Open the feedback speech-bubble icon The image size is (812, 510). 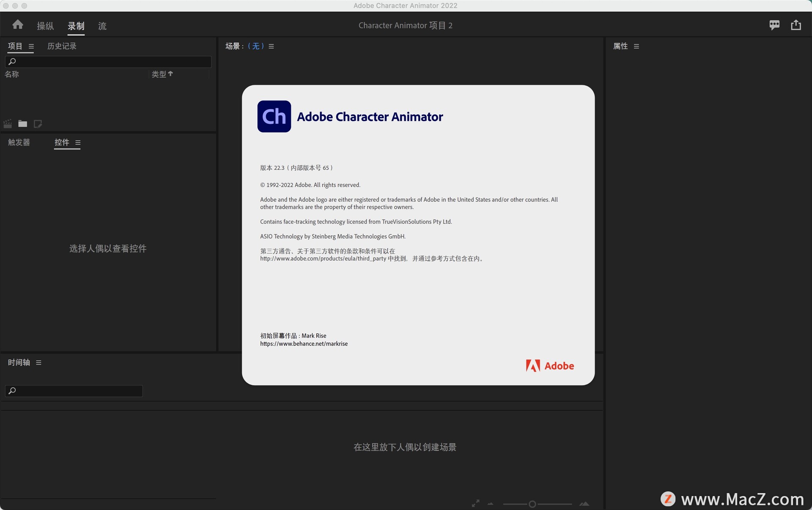[774, 25]
